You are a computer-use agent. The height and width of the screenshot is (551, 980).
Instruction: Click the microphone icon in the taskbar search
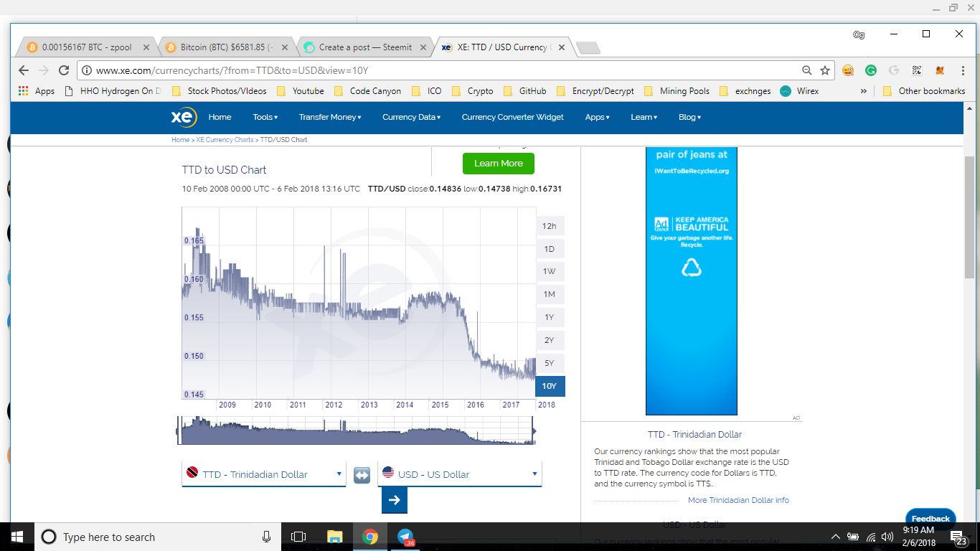(266, 537)
